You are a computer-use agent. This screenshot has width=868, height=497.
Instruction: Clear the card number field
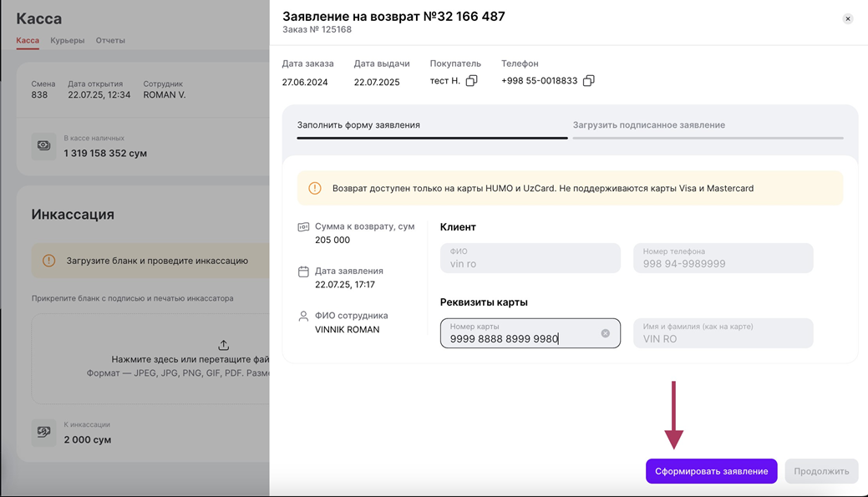pyautogui.click(x=606, y=333)
